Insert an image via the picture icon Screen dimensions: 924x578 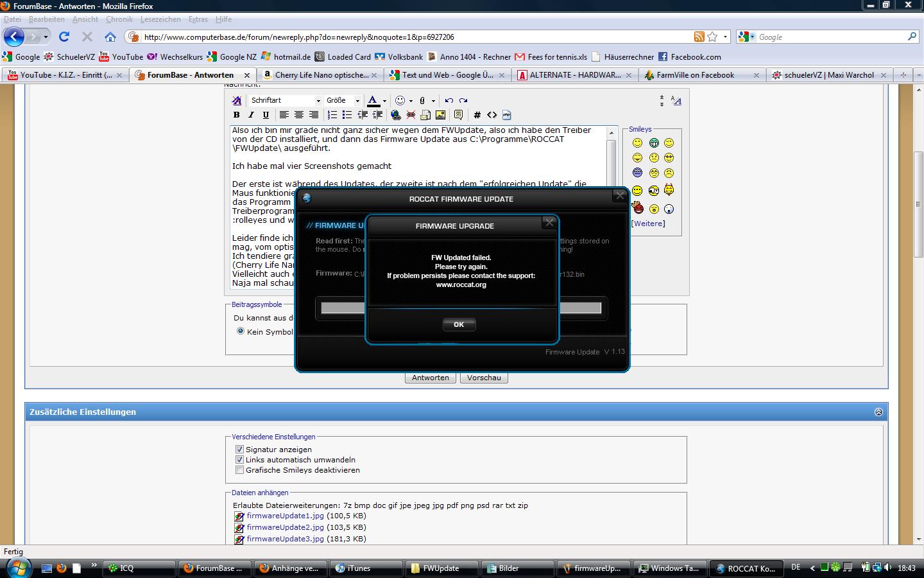click(440, 115)
